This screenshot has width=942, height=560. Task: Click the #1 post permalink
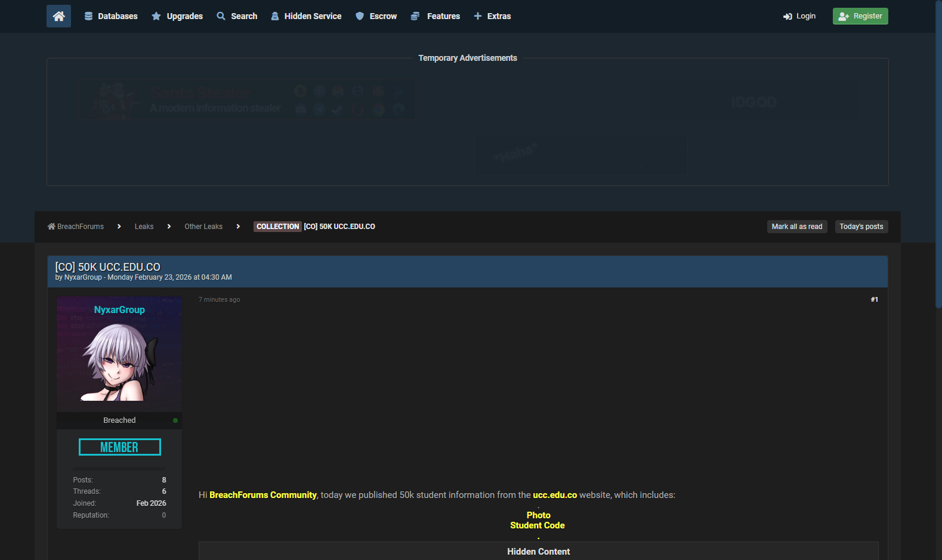[874, 299]
